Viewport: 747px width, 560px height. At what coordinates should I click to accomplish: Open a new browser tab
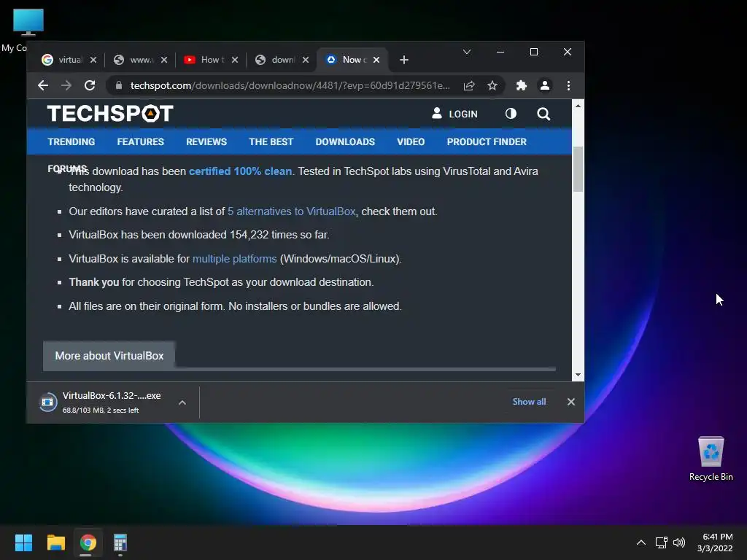click(x=404, y=60)
